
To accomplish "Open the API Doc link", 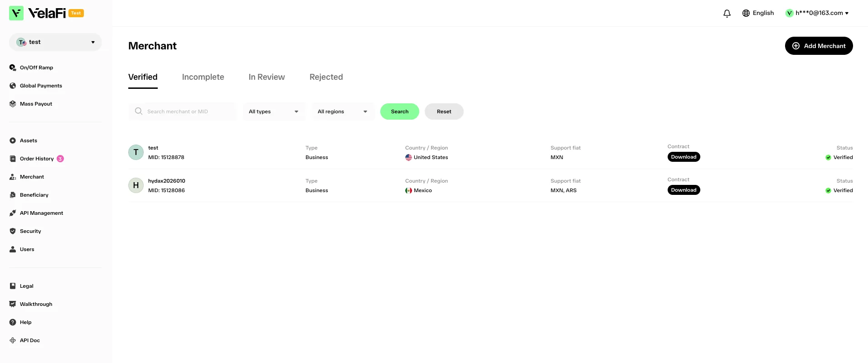I will [29, 340].
